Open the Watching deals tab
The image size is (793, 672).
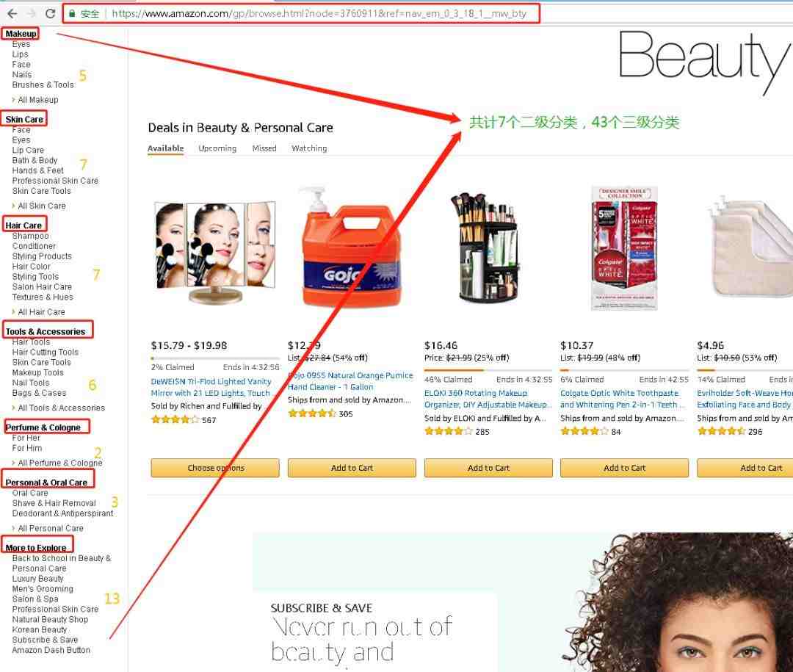[x=309, y=148]
